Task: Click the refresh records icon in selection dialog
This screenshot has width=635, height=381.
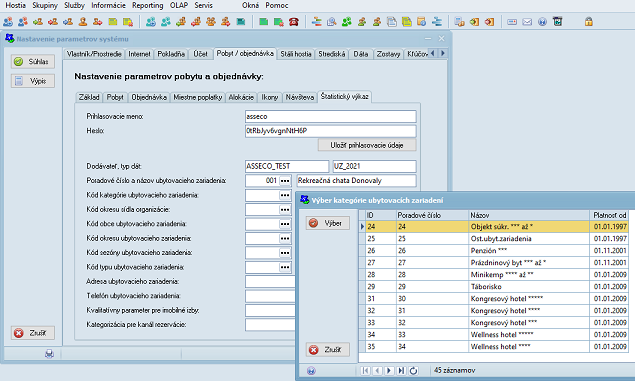Action: 413,370
